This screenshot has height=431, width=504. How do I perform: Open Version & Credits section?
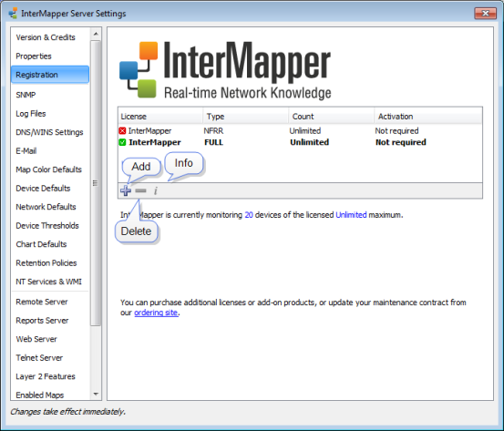(x=46, y=37)
